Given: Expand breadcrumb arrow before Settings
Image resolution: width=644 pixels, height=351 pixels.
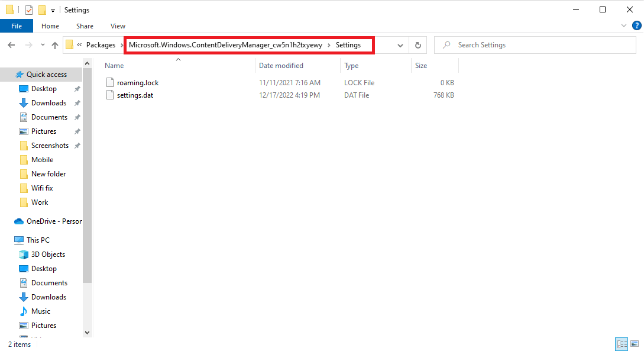Looking at the screenshot, I should pos(329,45).
